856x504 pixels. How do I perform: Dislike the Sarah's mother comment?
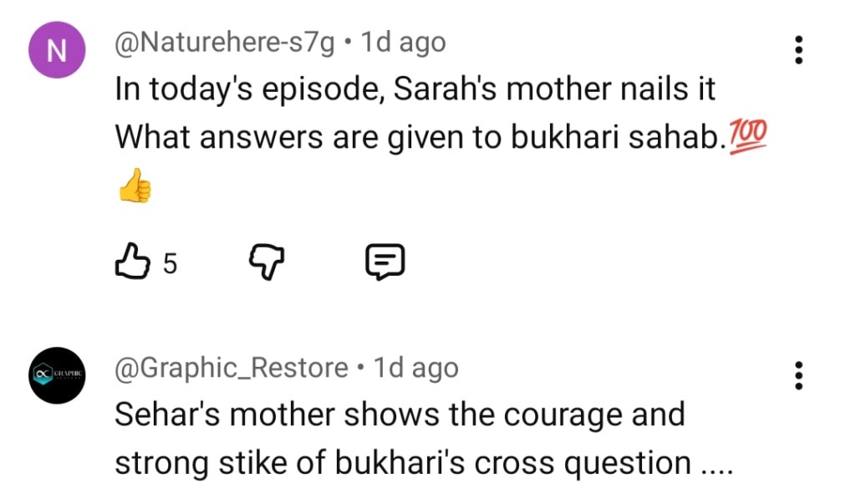tap(267, 263)
